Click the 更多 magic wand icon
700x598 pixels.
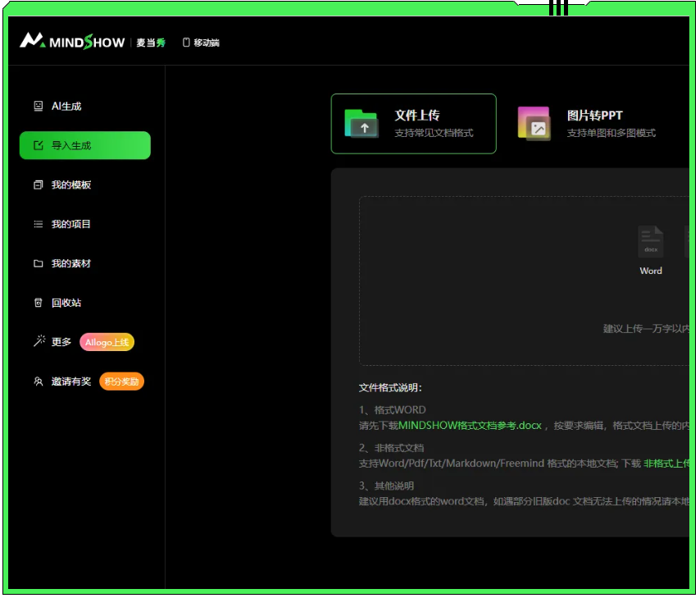39,341
